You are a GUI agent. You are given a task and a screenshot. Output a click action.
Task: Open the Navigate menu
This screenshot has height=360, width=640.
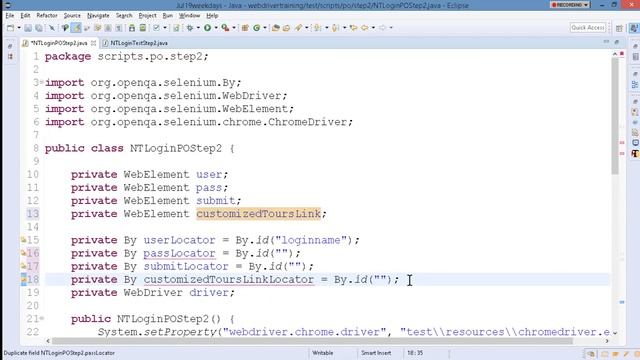(x=98, y=16)
